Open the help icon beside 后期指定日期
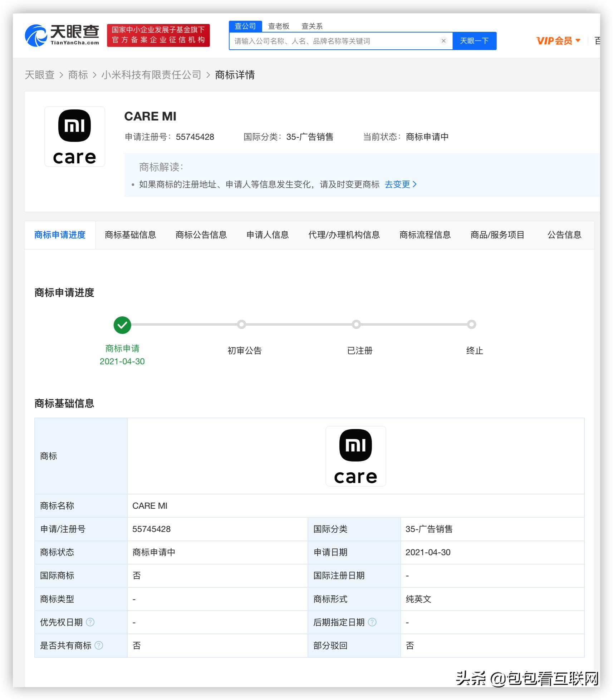Viewport: 613px width, 700px height. point(372,622)
